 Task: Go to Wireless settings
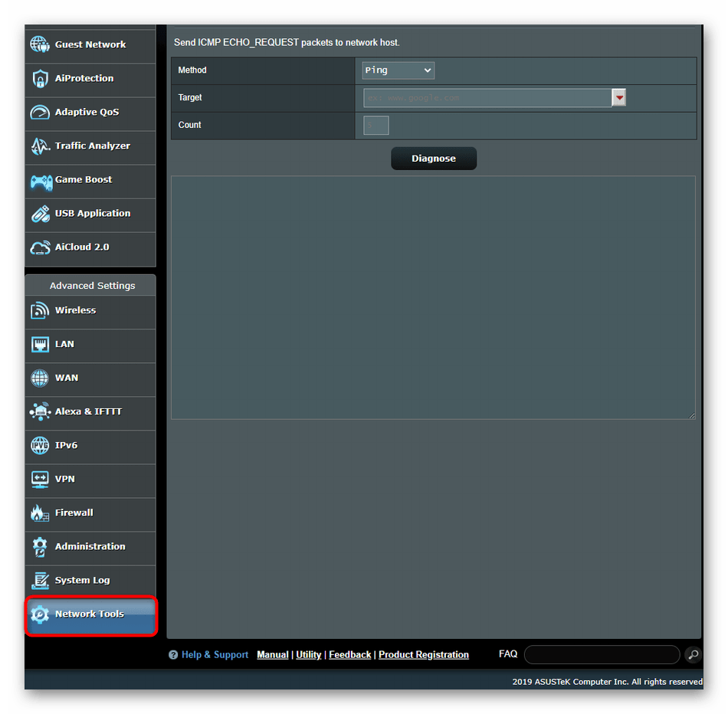[90, 313]
